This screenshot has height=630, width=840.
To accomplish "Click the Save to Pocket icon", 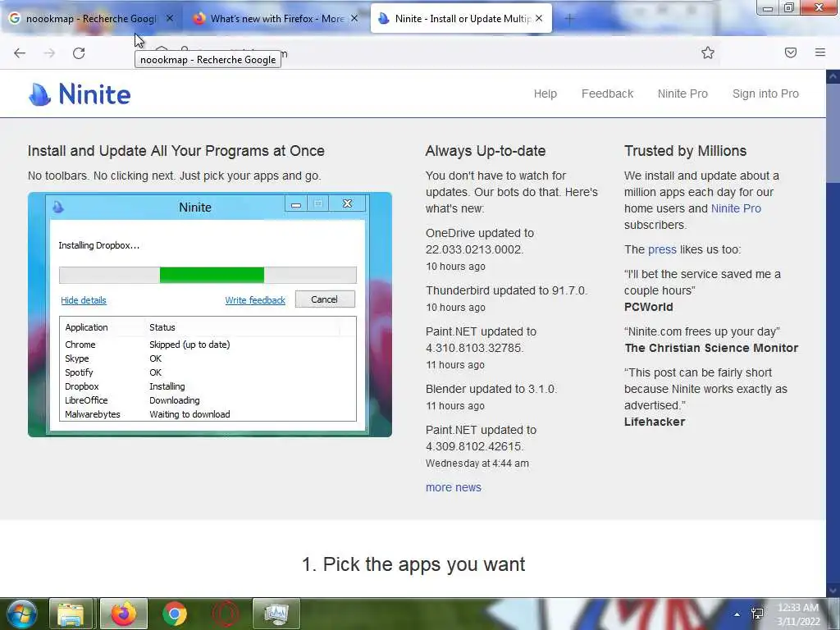I will click(791, 52).
